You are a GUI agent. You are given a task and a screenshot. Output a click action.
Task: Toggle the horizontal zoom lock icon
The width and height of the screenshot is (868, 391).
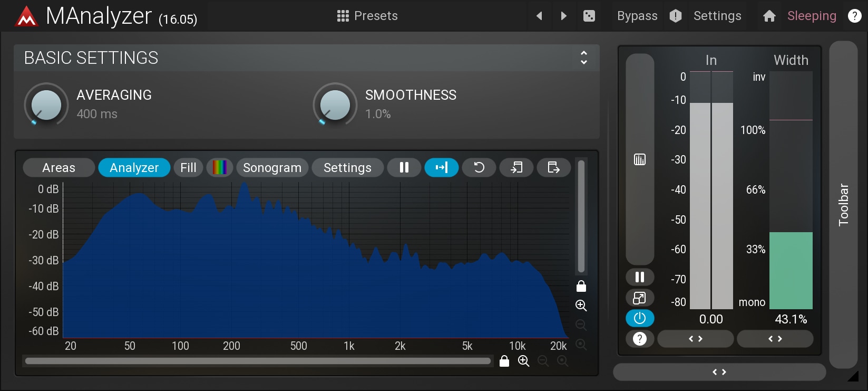504,361
